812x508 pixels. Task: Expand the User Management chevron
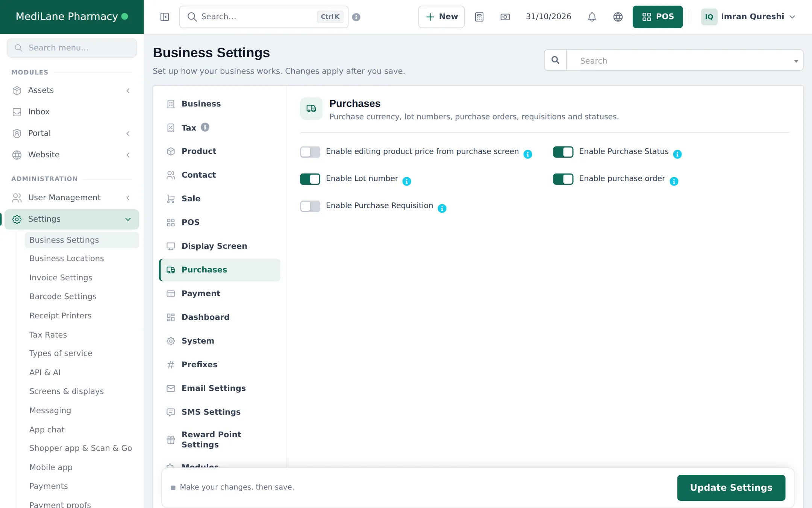click(x=128, y=198)
